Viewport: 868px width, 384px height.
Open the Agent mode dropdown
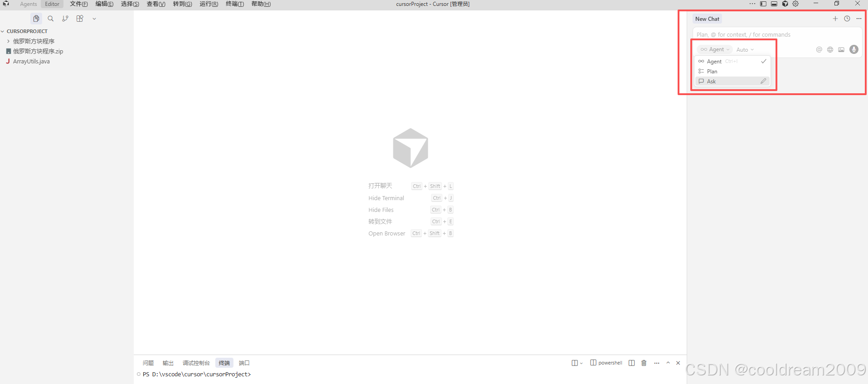pos(715,49)
